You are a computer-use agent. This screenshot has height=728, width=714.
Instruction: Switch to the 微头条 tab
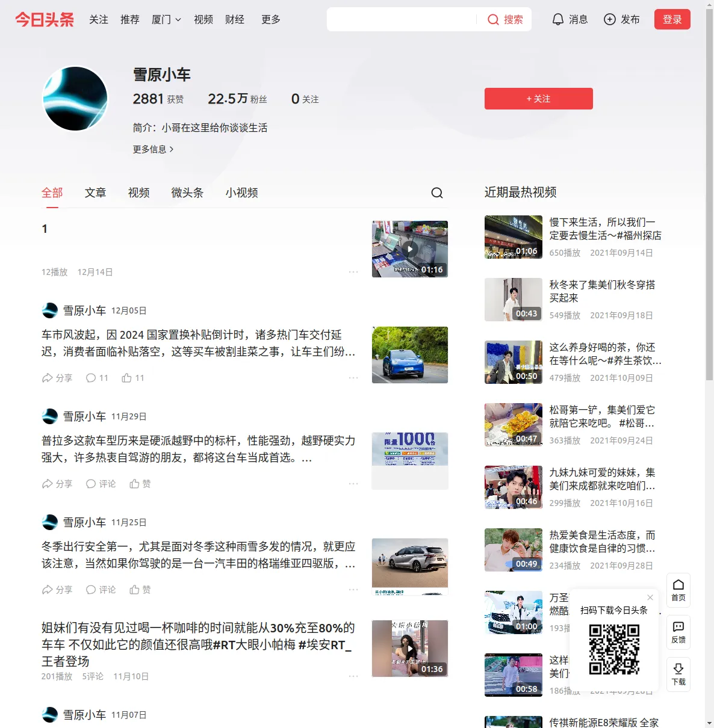point(188,193)
